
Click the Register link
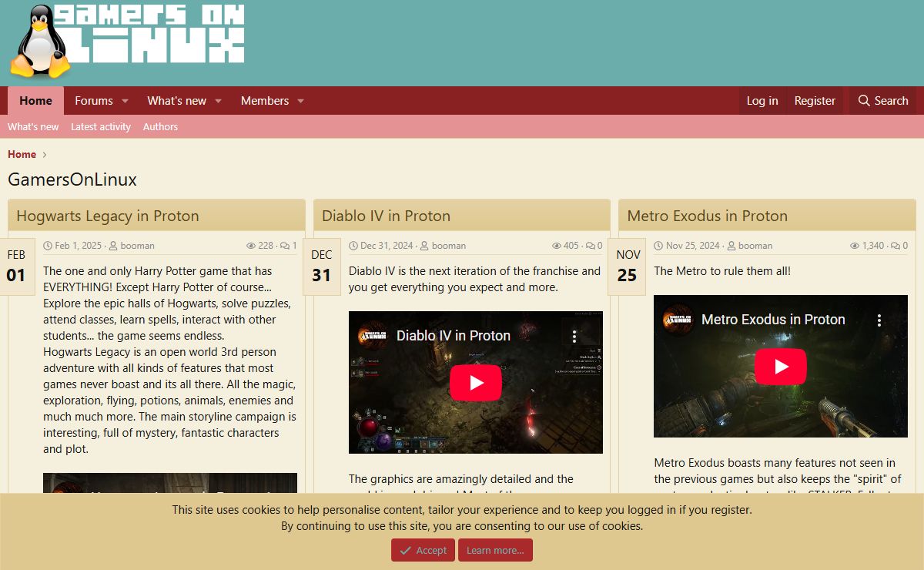click(815, 101)
